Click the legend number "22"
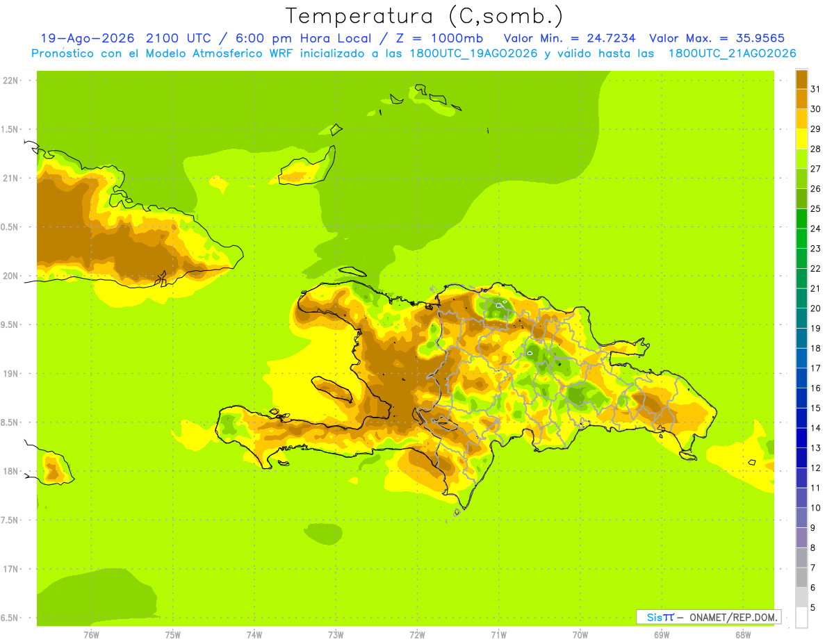 click(816, 268)
